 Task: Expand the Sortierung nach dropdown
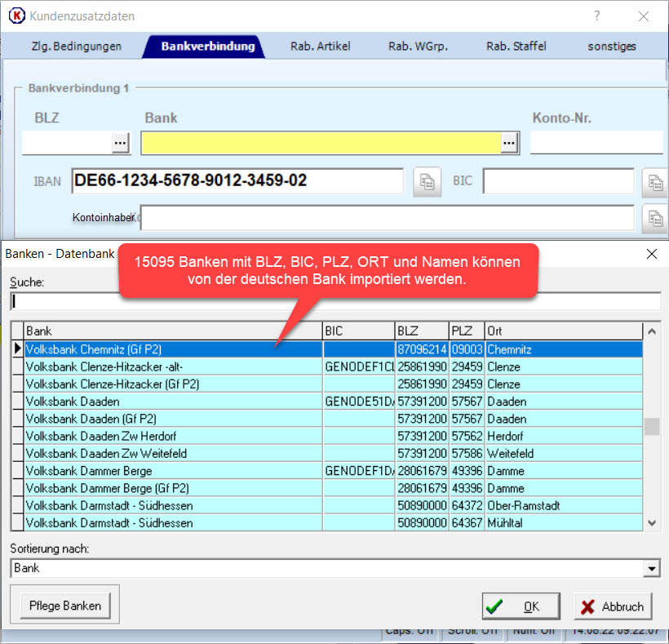pyautogui.click(x=652, y=568)
